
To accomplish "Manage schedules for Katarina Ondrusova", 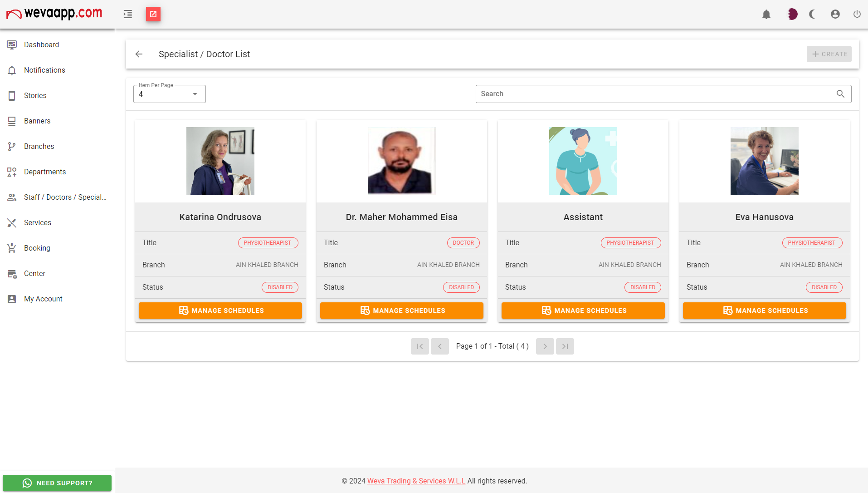I will click(220, 311).
